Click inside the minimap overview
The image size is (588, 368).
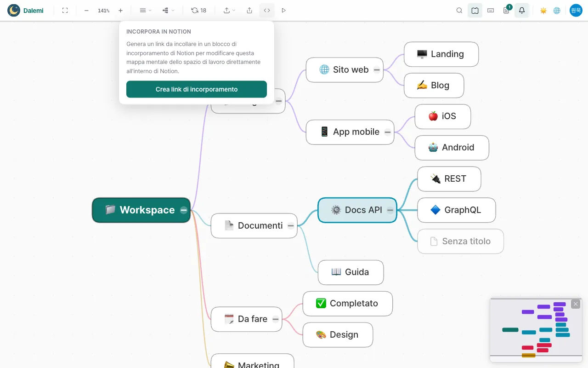(x=536, y=330)
